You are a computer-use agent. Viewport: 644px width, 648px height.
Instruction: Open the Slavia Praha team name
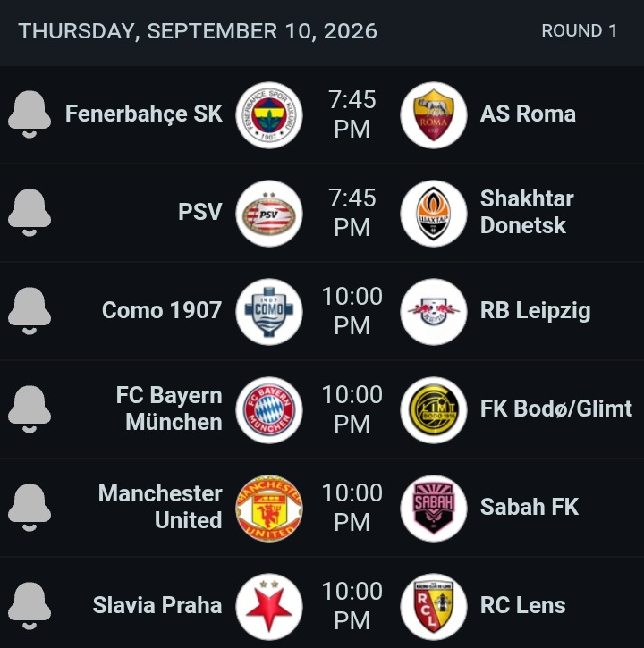coord(157,605)
